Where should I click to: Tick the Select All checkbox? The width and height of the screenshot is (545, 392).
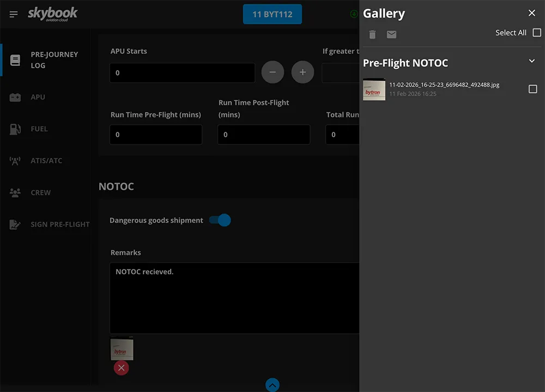tap(537, 33)
